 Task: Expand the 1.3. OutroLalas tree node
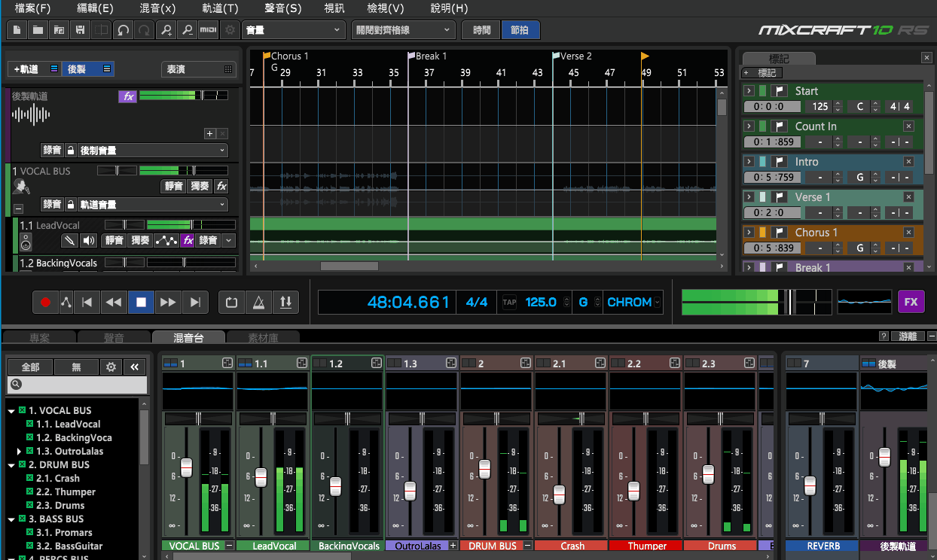tap(20, 451)
